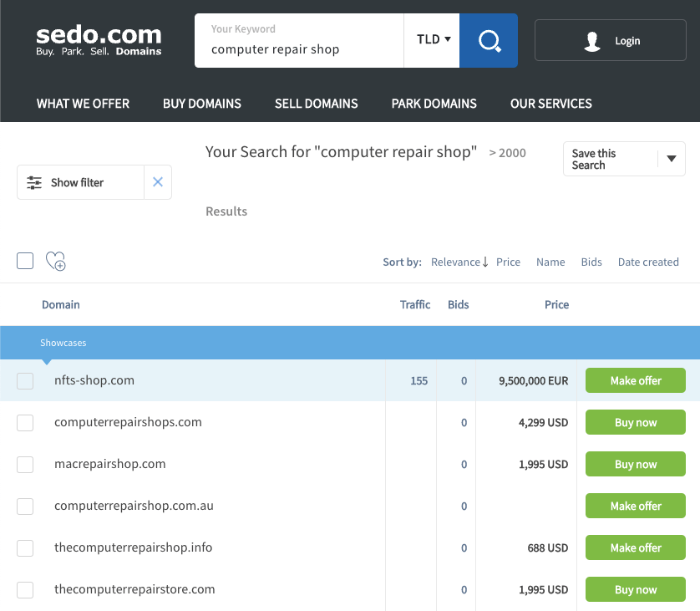Open the thecomputerrepairshop.info domain link
The height and width of the screenshot is (611, 700).
134,547
